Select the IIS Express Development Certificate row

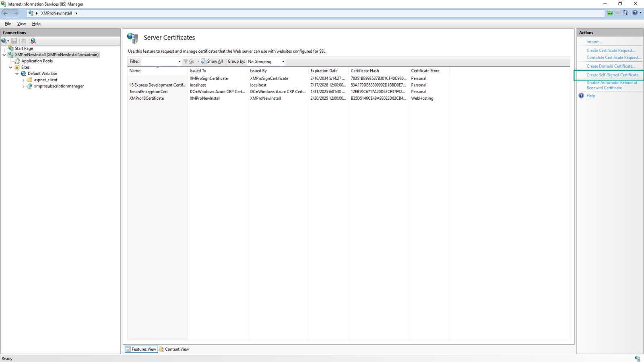pyautogui.click(x=288, y=85)
